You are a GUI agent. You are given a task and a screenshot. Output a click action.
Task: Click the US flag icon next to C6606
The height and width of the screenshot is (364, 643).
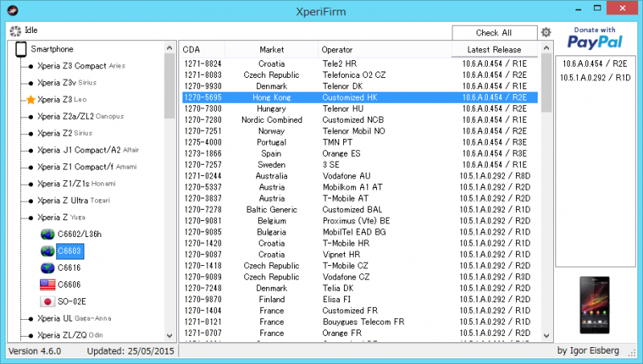pos(47,284)
